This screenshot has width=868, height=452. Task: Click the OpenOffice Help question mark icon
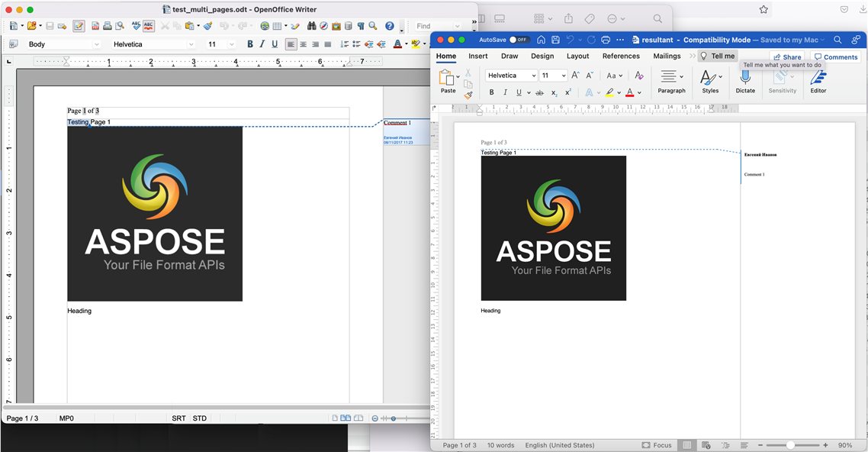389,26
